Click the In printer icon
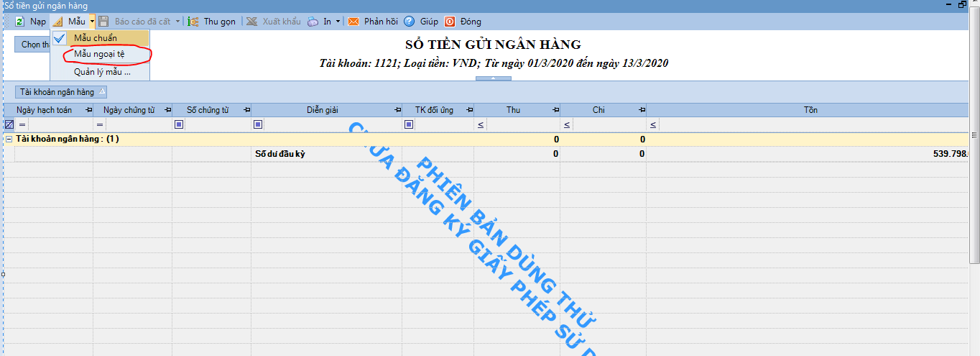The width and height of the screenshot is (980, 356). [x=313, y=22]
